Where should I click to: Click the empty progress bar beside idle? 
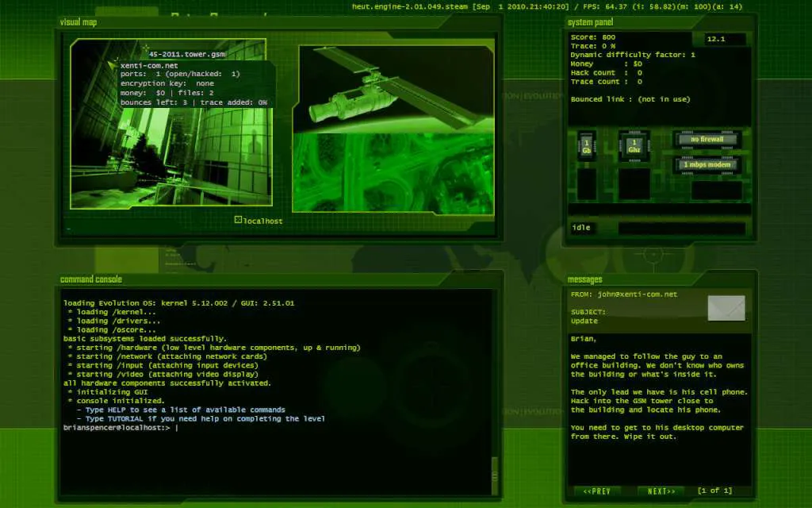681,228
